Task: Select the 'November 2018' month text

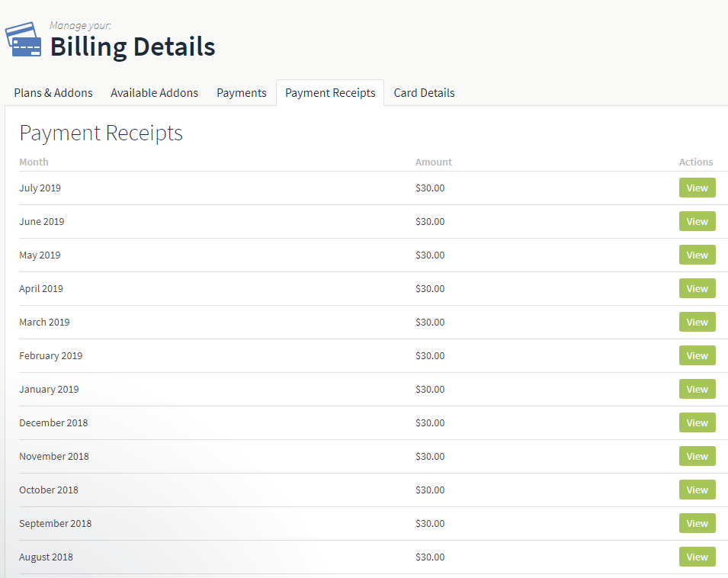Action: pos(54,456)
